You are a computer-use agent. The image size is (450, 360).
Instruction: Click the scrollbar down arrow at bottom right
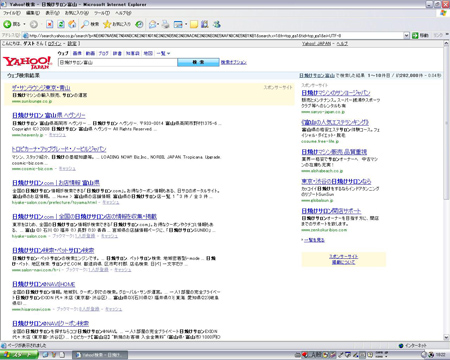click(x=447, y=337)
